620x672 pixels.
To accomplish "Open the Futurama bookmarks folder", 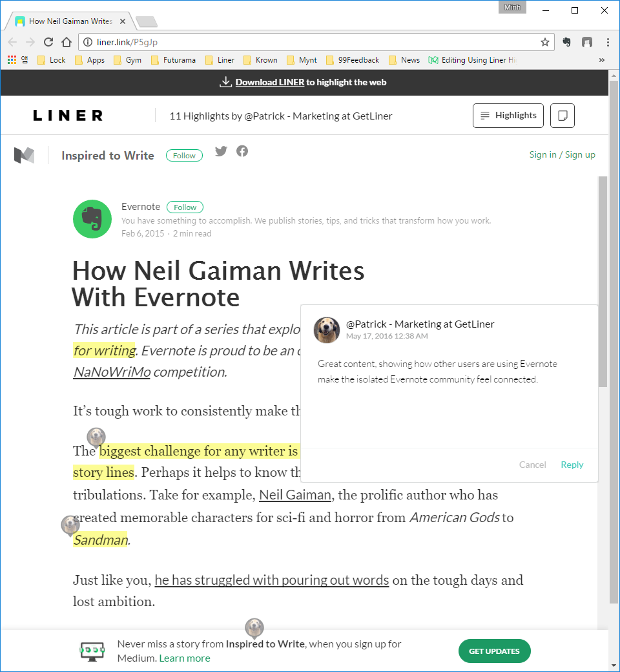I will (174, 60).
